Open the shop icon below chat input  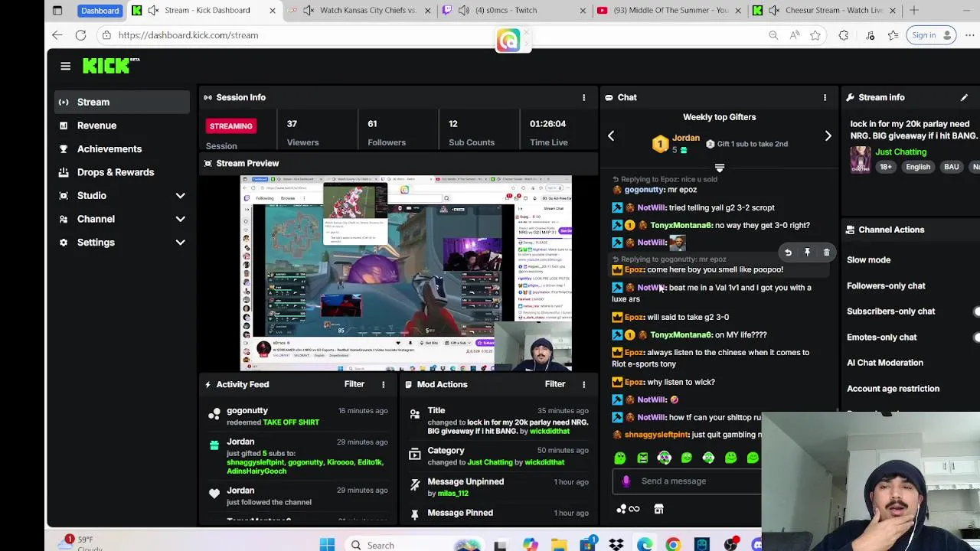658,509
